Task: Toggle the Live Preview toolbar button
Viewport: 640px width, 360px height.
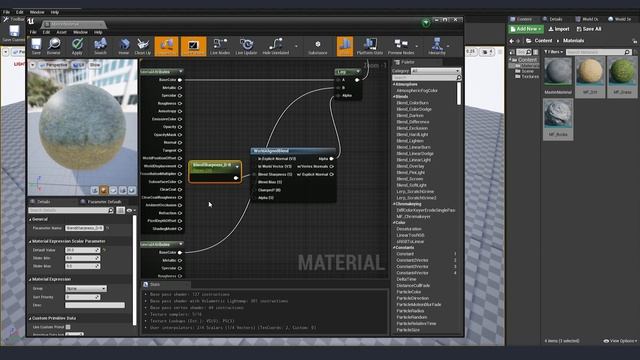Action: pyautogui.click(x=193, y=46)
